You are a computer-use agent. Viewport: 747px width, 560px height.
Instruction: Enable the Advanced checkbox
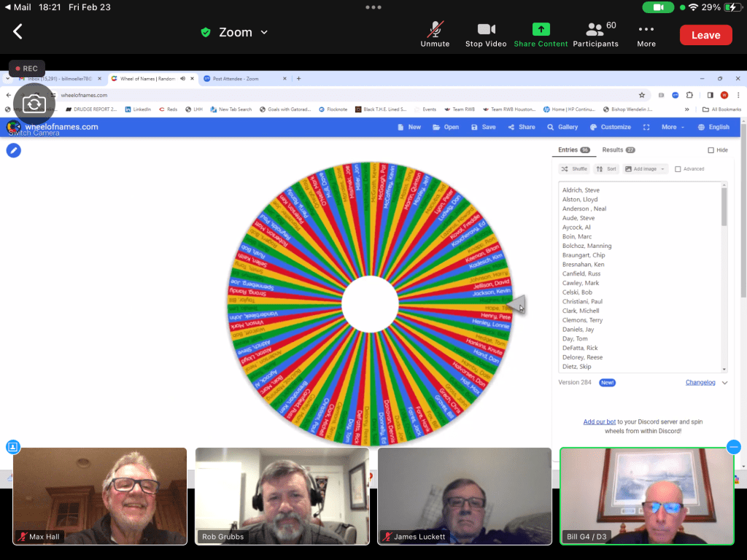pos(678,169)
